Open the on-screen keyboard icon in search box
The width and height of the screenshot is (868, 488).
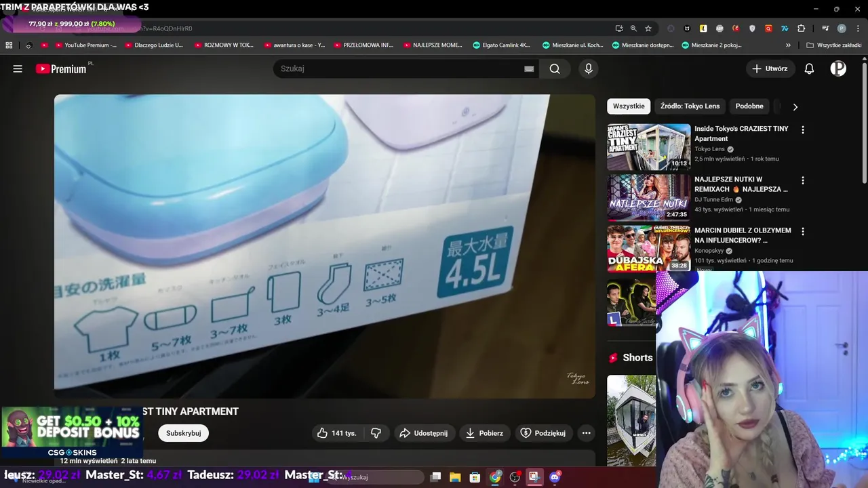point(529,68)
